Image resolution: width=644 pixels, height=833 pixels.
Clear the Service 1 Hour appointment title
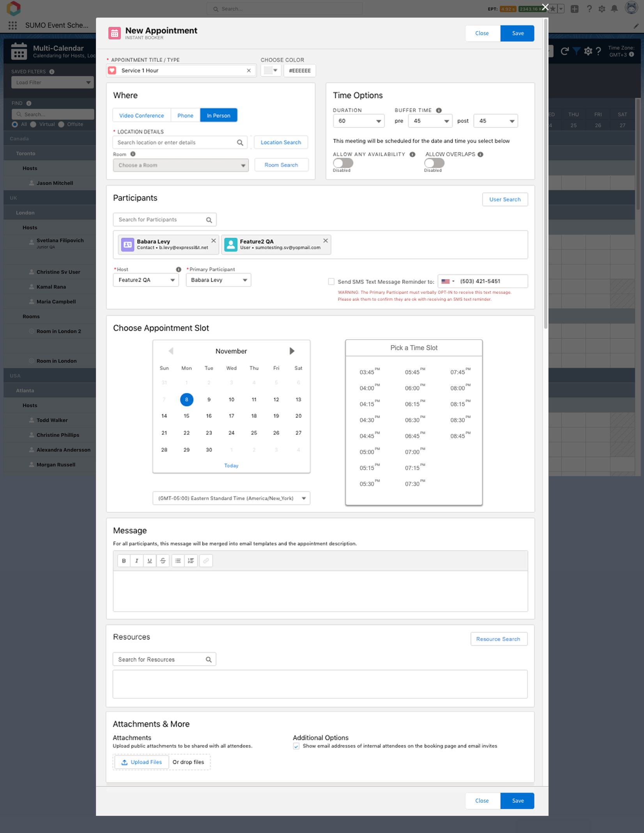point(249,71)
